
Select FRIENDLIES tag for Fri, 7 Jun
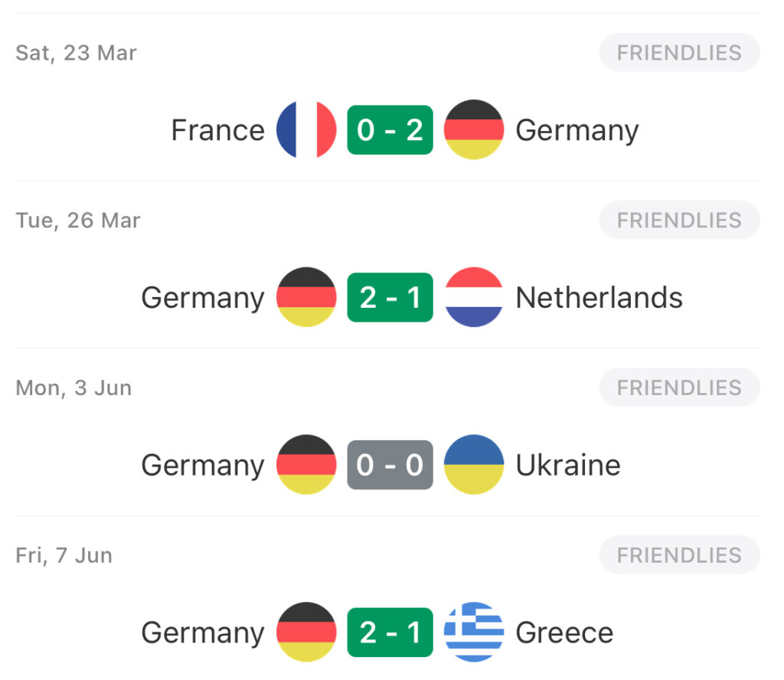[680, 555]
